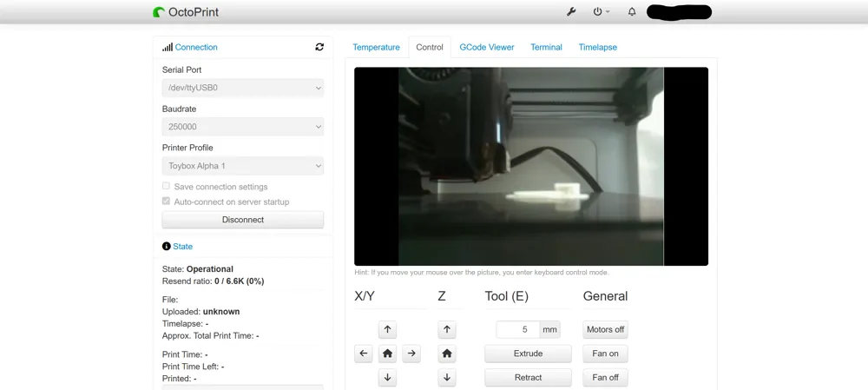Open the Serial Port dropdown
The image size is (868, 390).
click(243, 88)
